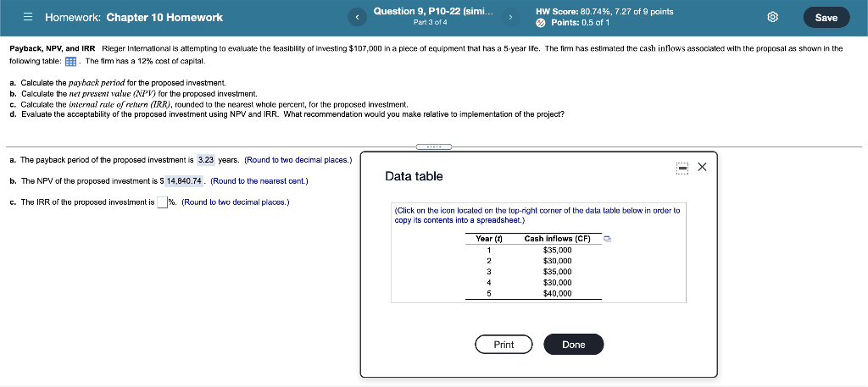The width and height of the screenshot is (868, 387).
Task: Close the Data table dialog
Action: [702, 167]
